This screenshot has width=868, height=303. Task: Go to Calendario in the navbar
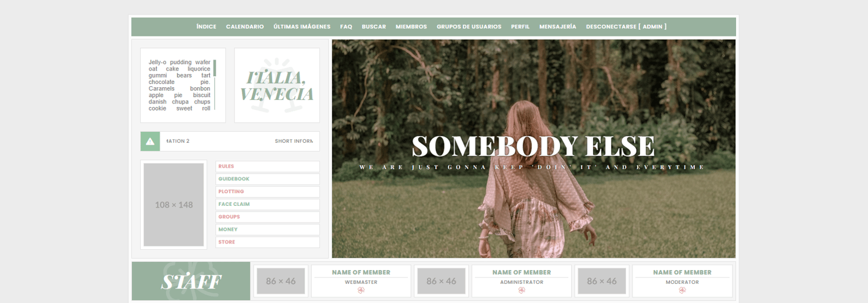click(x=245, y=27)
